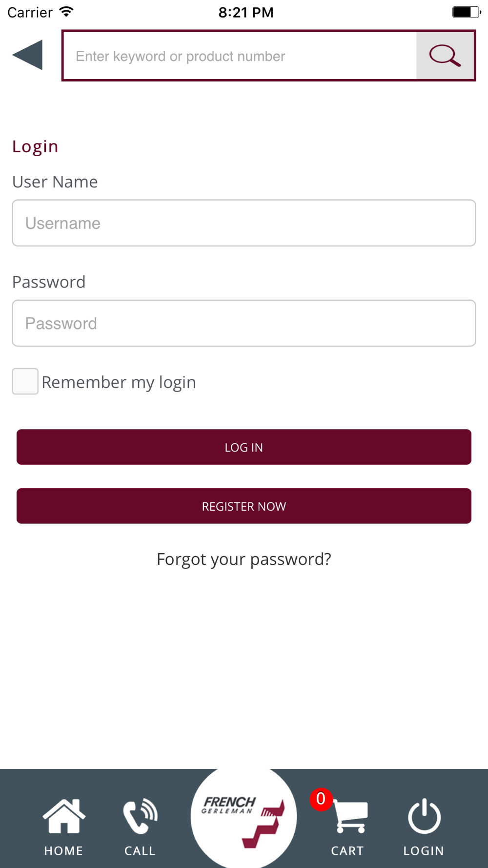Open the Forgot your password link

(244, 559)
